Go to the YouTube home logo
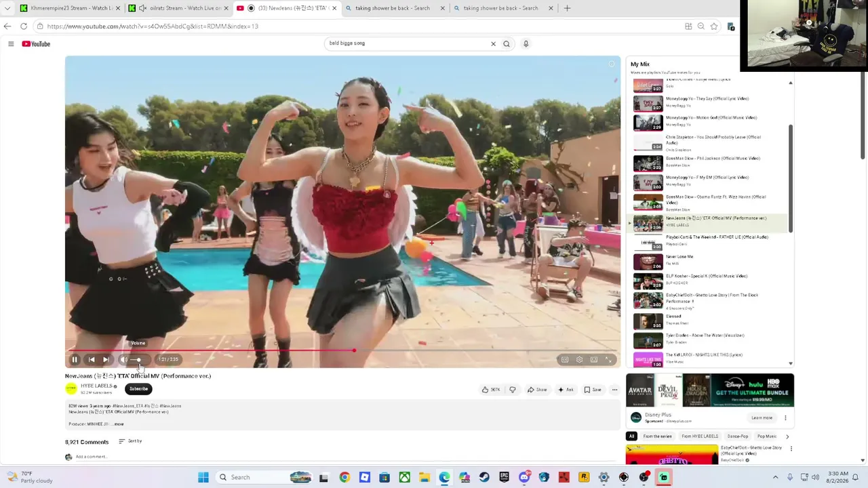Screen dimensions: 868x488 click(36, 44)
